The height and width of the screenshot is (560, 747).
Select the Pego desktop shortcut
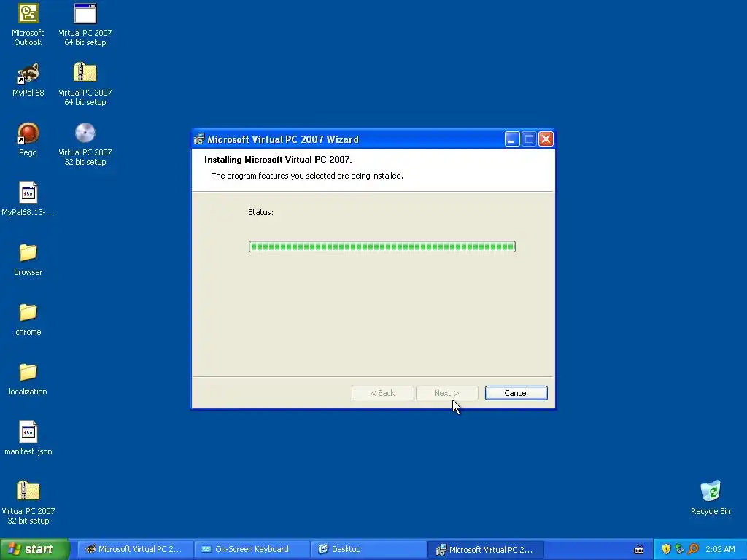[x=28, y=139]
